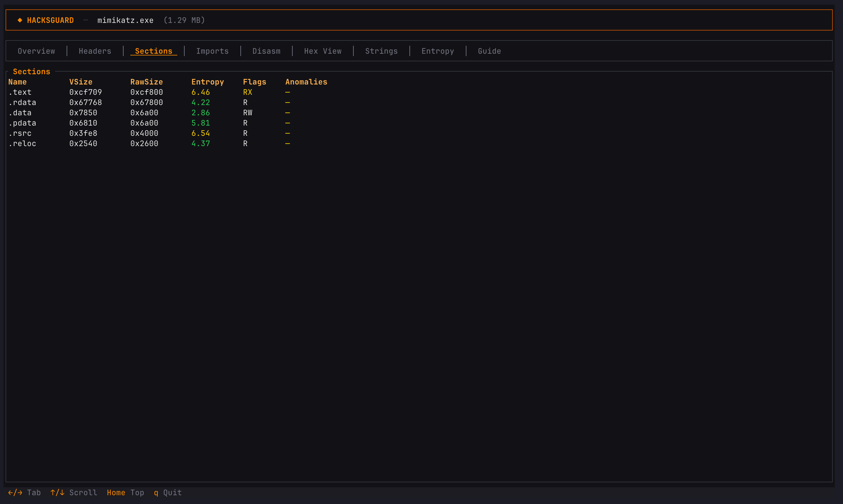Click the R flag in the .rsrc row
Viewport: 843px width, 504px height.
pos(245,133)
